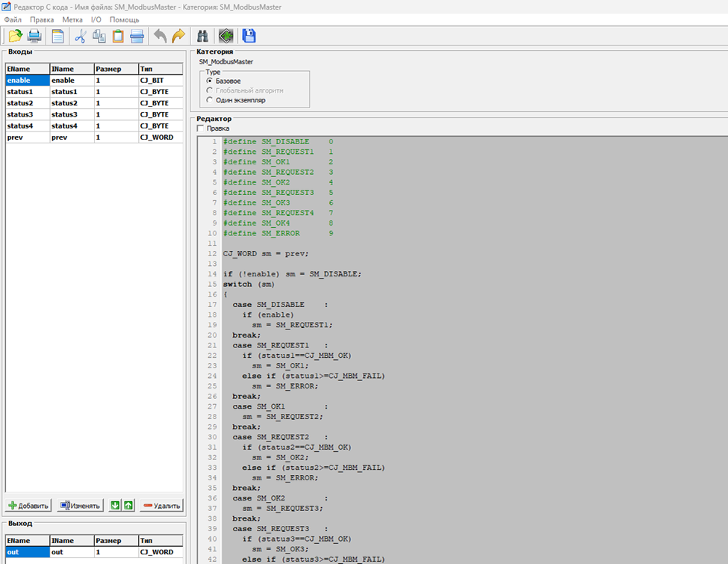The image size is (728, 564).
Task: Click the CJ_WORD type cell of prev
Action: pyautogui.click(x=161, y=137)
